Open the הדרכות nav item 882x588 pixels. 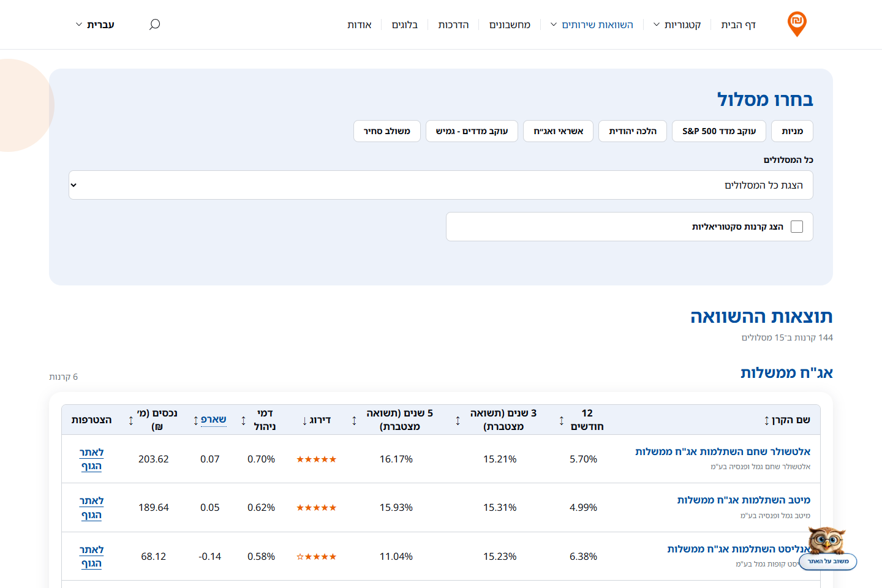pyautogui.click(x=453, y=24)
